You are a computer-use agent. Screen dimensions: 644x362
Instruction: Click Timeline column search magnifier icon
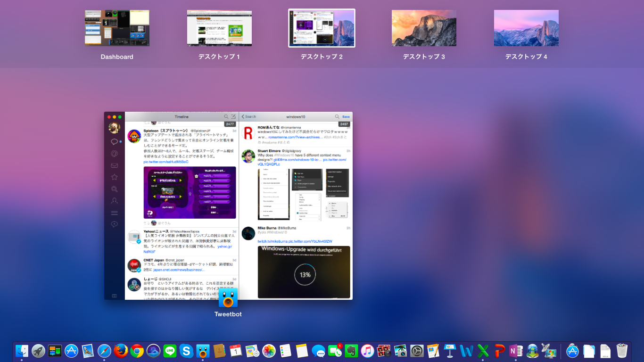coord(226,116)
